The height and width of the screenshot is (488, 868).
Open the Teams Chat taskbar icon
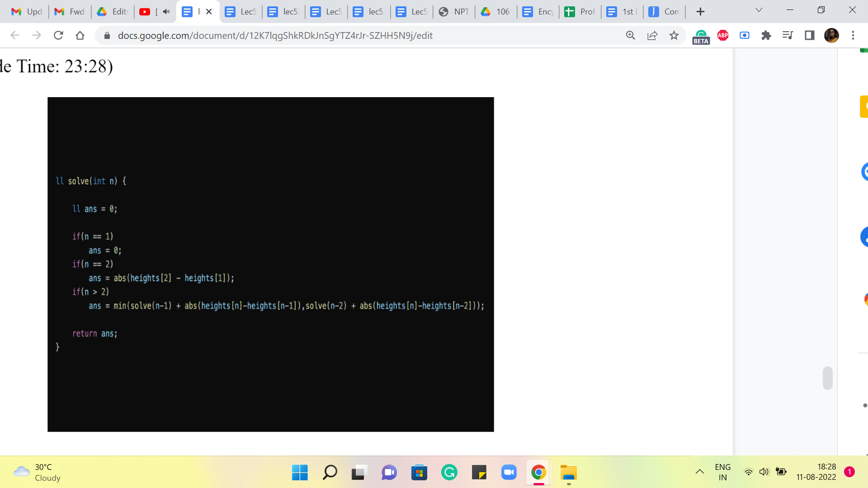point(389,473)
